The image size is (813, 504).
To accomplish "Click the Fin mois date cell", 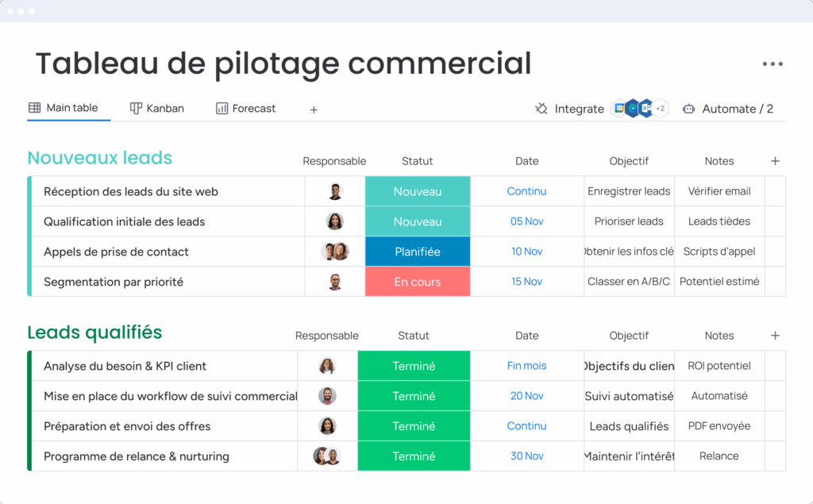I will [527, 366].
